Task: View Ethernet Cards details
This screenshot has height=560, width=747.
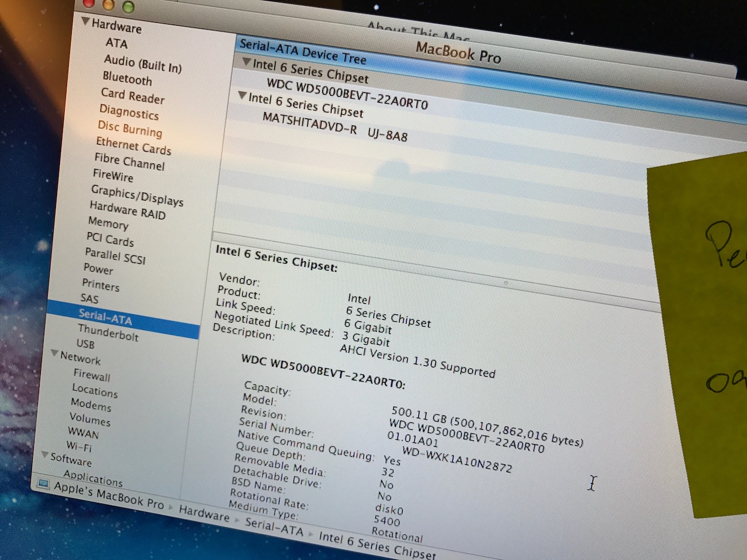Action: [x=134, y=146]
